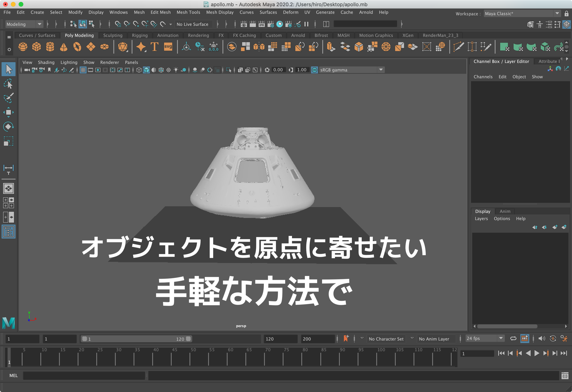Click the MEL command line input field
This screenshot has height=392, width=572.
[84, 375]
